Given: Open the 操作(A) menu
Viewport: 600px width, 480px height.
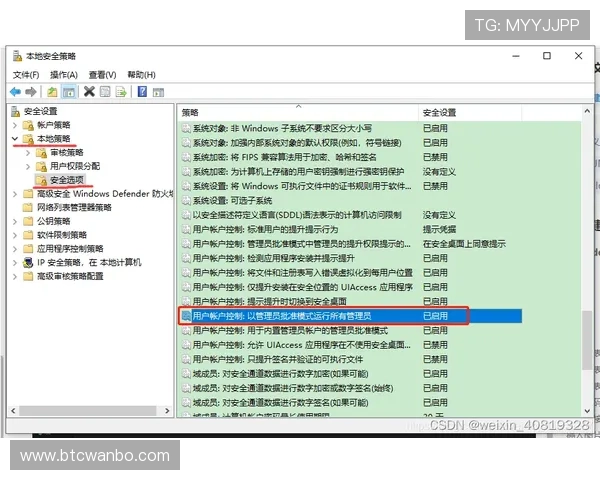Looking at the screenshot, I should click(64, 75).
